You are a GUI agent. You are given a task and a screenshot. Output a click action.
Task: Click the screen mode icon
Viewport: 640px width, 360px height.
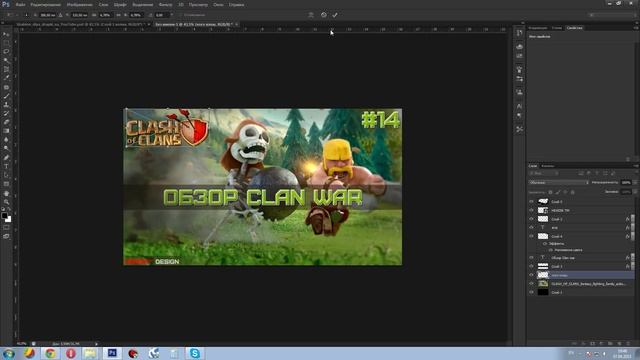[x=6, y=236]
